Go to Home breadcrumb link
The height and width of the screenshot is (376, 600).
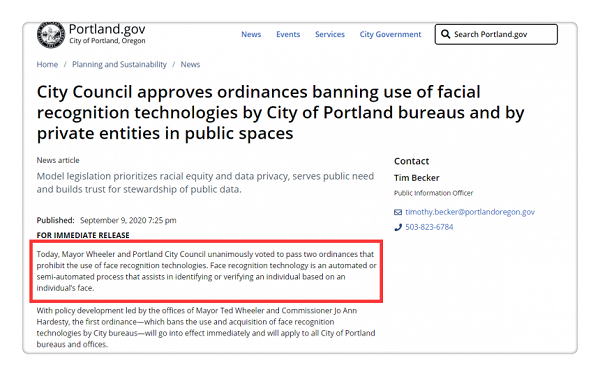47,64
